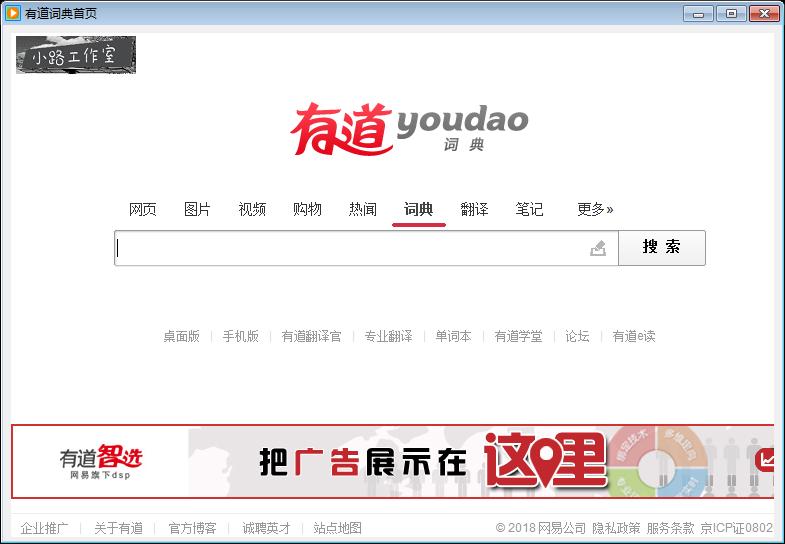Select the 热闻 tab
Image resolution: width=785 pixels, height=544 pixels.
click(362, 209)
